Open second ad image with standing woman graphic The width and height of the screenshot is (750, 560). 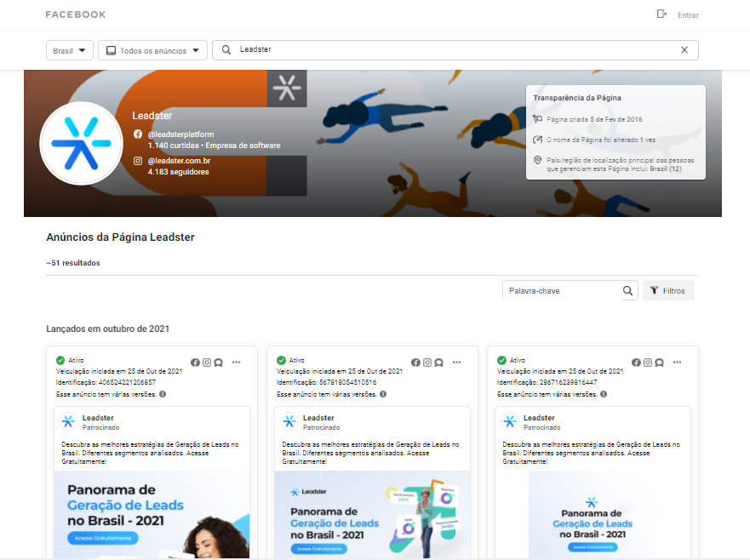[x=372, y=515]
